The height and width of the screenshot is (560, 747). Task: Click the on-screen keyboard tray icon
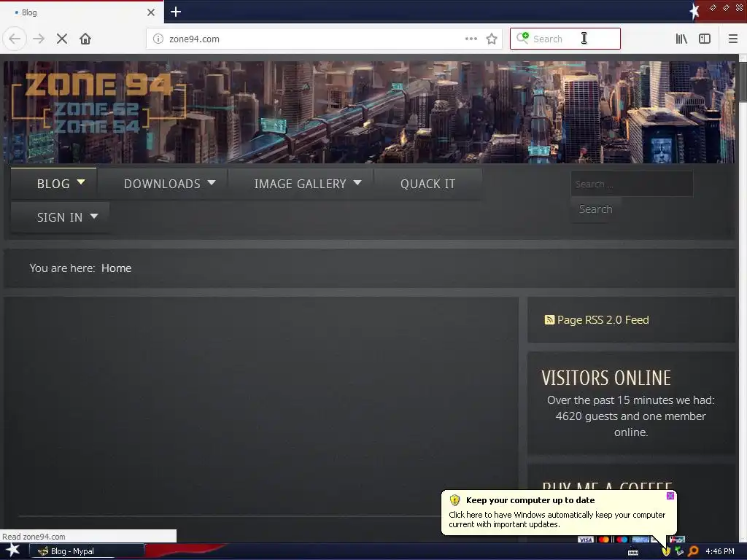[632, 552]
